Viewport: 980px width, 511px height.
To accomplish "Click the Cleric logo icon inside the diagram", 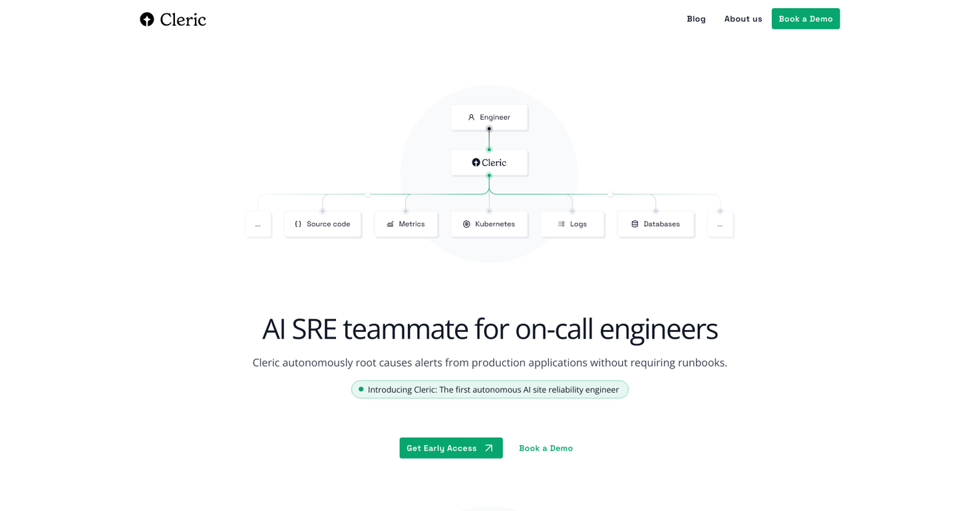I will (476, 162).
